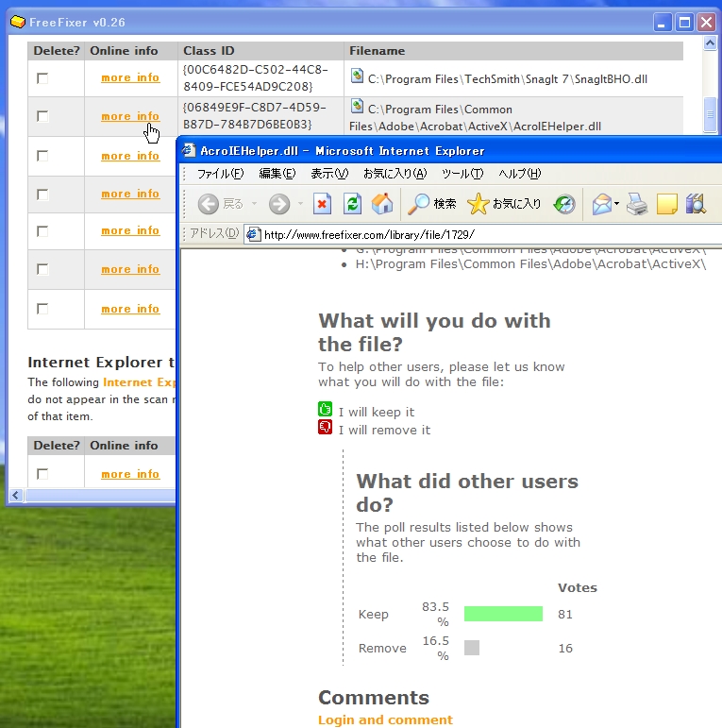Screen dimensions: 722x728
Task: Click the IE page icon in title bar
Action: (x=189, y=150)
